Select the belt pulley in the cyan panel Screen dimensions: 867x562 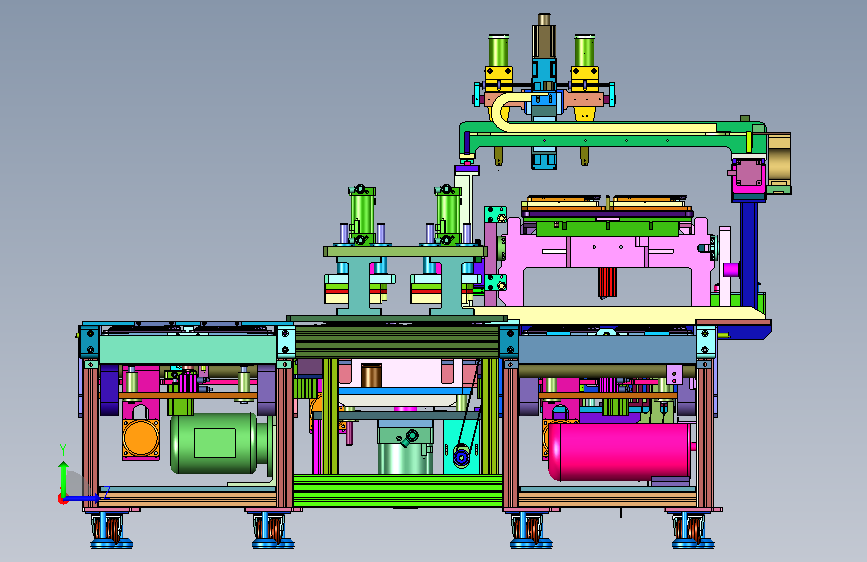[461, 456]
